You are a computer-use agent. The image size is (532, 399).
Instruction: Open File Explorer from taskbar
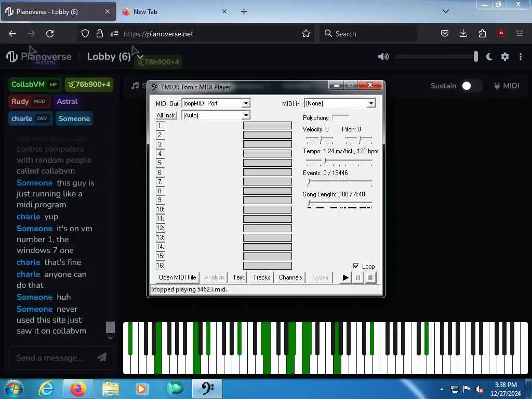point(111,389)
